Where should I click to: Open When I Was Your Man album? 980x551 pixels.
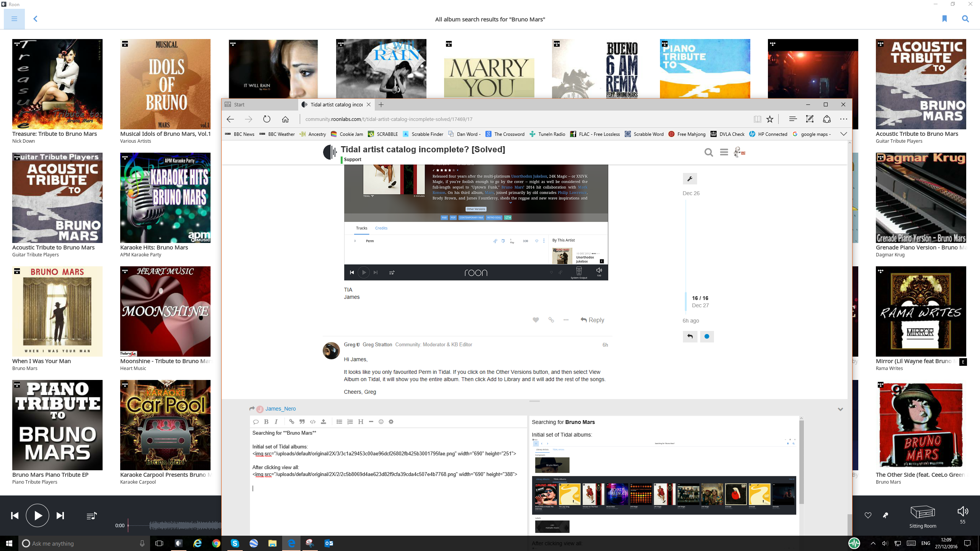[x=57, y=311]
